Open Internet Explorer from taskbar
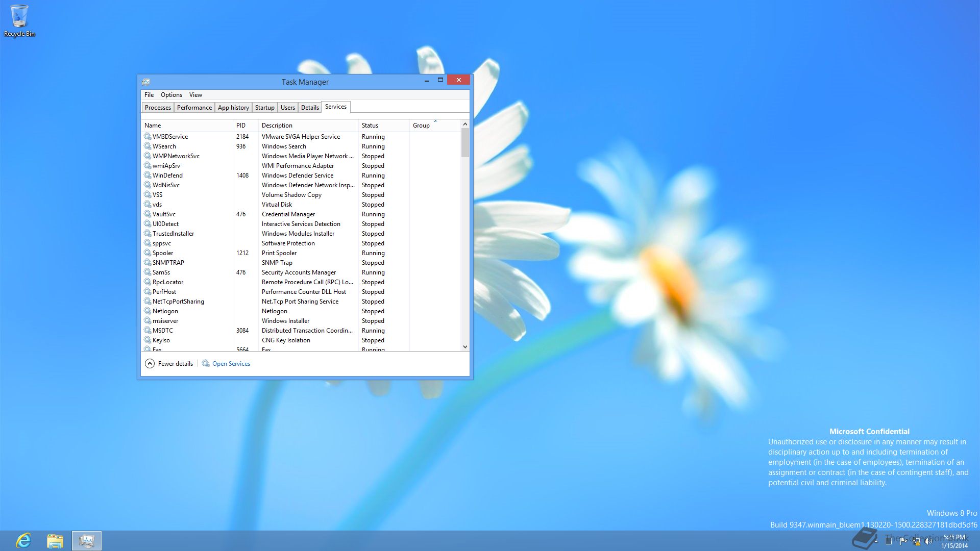 click(23, 540)
